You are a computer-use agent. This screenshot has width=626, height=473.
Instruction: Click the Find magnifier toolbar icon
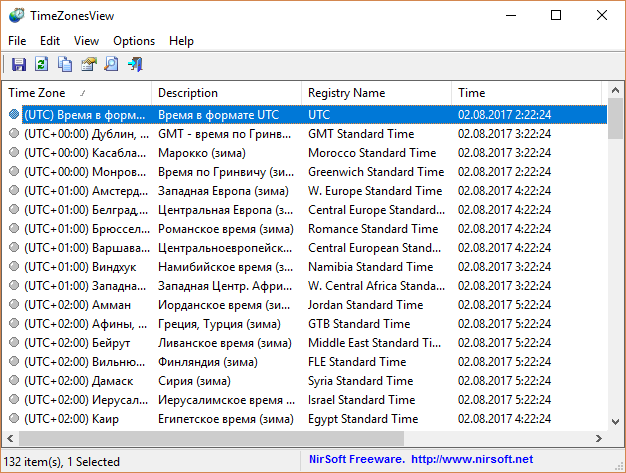(112, 64)
